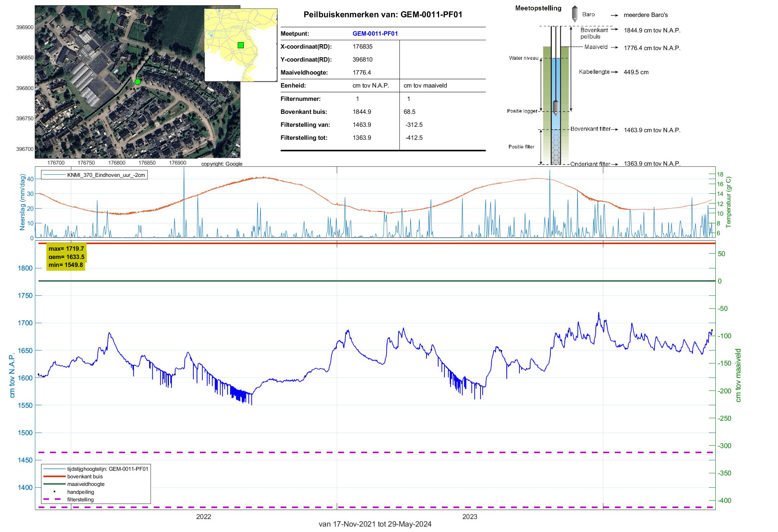The image size is (778, 532).
Task: Click the filter hexagon section of tube diagram
Action: [556, 147]
